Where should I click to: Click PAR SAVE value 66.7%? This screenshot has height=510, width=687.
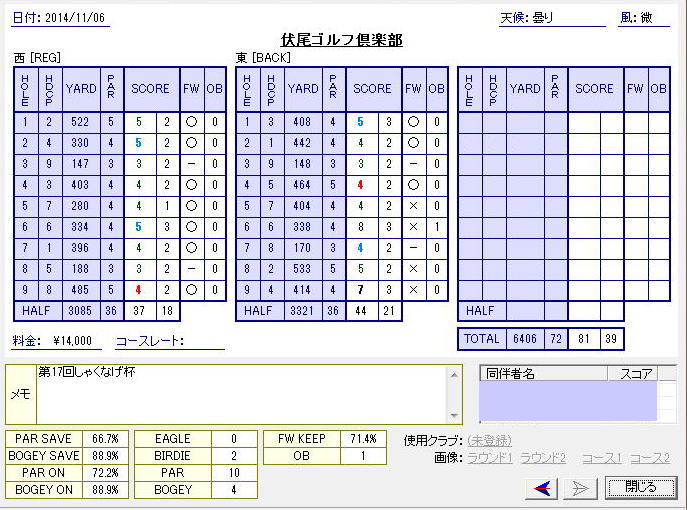pyautogui.click(x=105, y=439)
